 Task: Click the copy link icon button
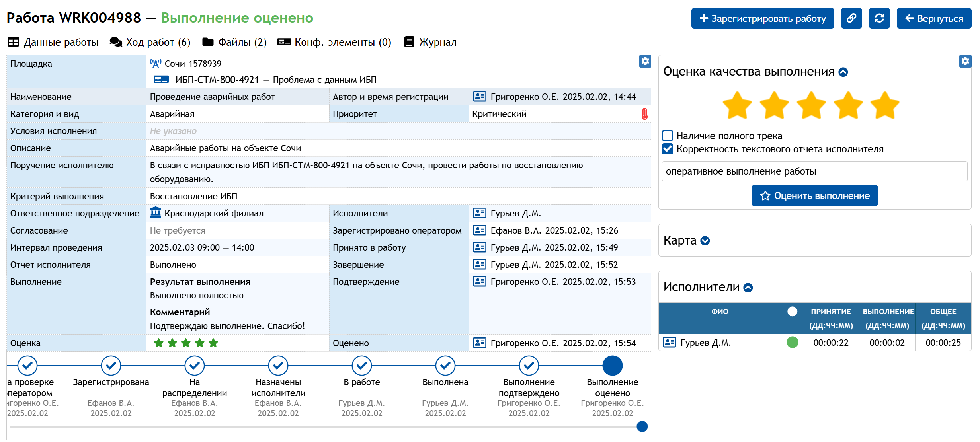point(851,18)
